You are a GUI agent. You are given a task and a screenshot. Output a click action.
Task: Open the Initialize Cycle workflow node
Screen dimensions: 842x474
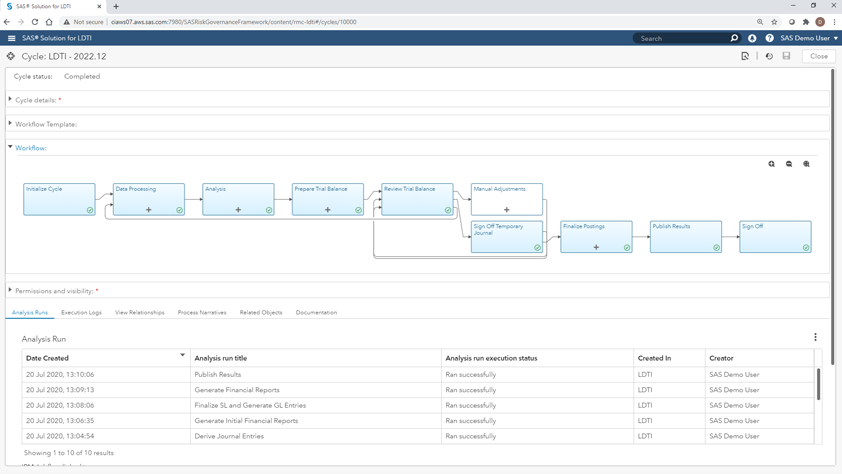[x=59, y=199]
